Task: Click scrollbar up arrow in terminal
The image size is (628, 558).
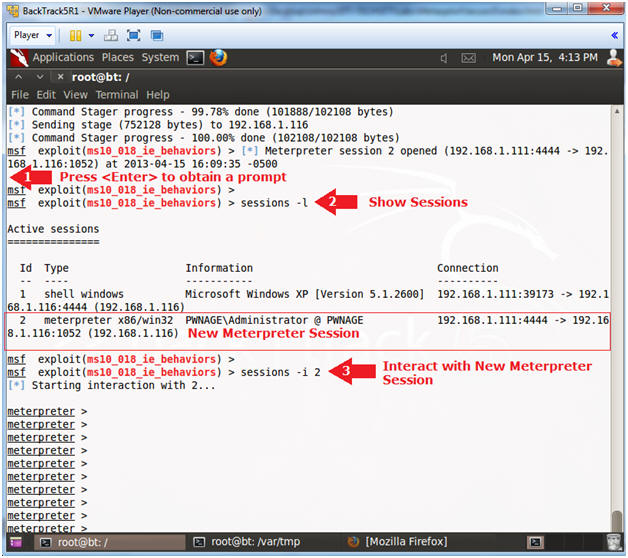Action: 617,111
